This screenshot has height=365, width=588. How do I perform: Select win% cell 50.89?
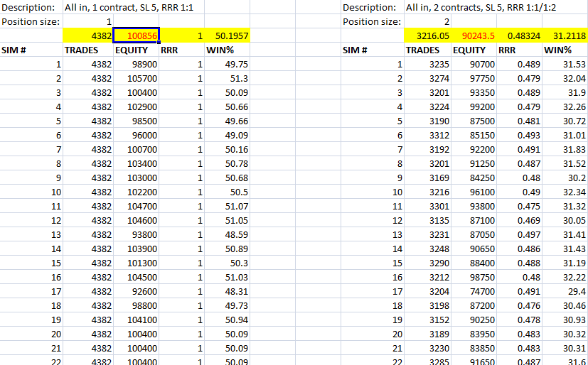[x=228, y=249]
